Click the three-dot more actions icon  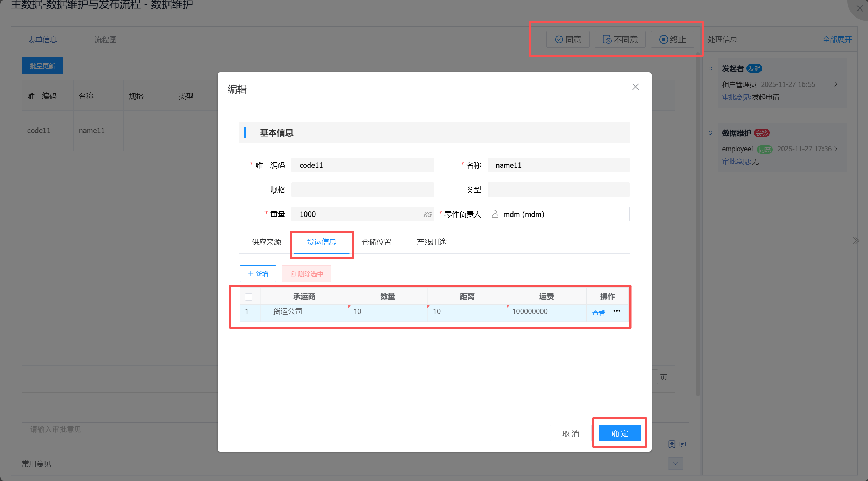616,311
